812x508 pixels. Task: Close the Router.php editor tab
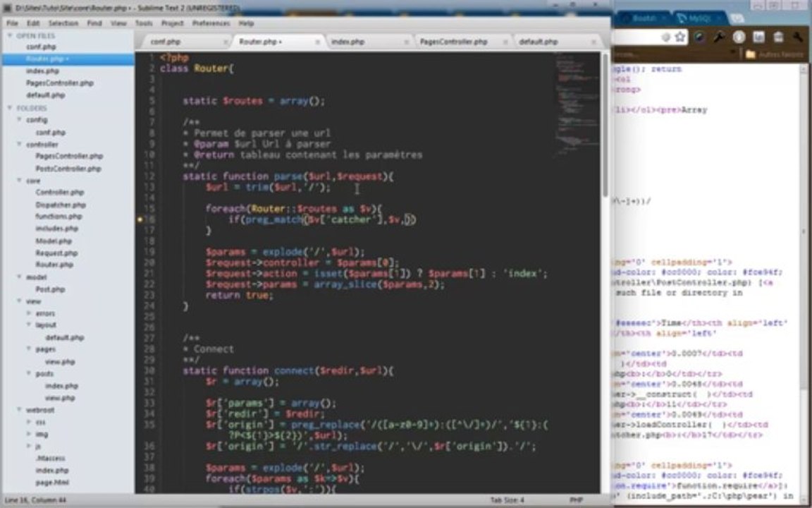click(x=317, y=42)
